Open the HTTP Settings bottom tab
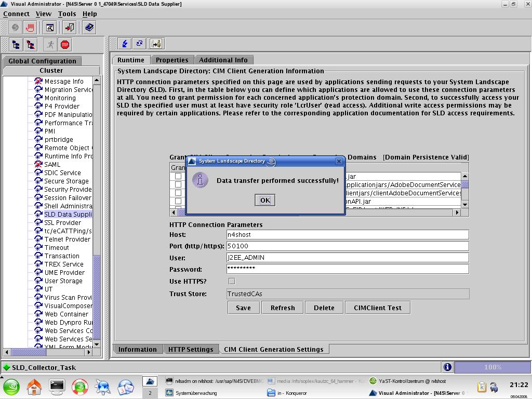The width and height of the screenshot is (532, 399). click(190, 349)
